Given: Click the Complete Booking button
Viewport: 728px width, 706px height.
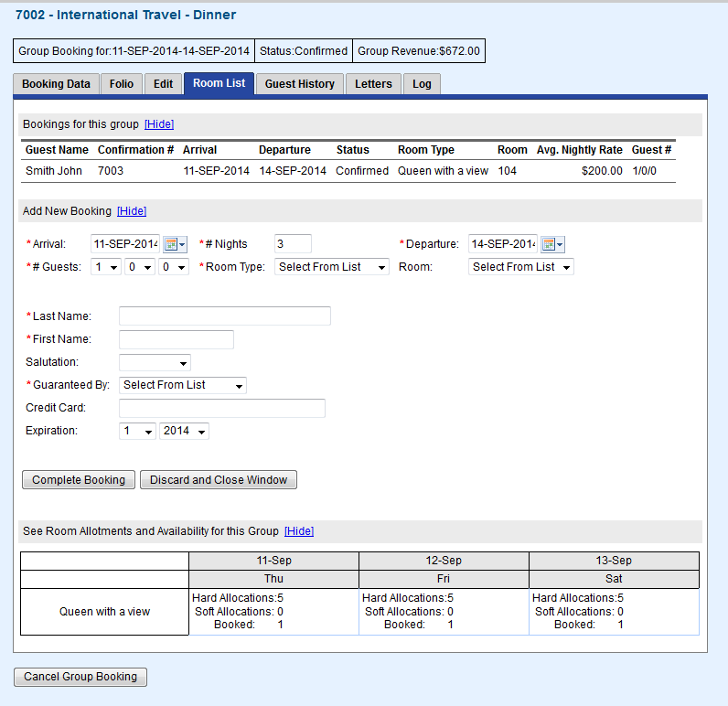Looking at the screenshot, I should pyautogui.click(x=79, y=480).
